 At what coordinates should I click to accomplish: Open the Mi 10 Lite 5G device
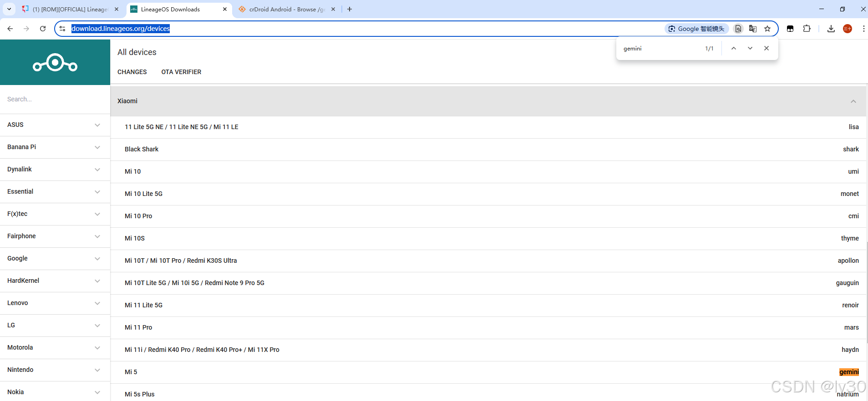click(x=489, y=194)
